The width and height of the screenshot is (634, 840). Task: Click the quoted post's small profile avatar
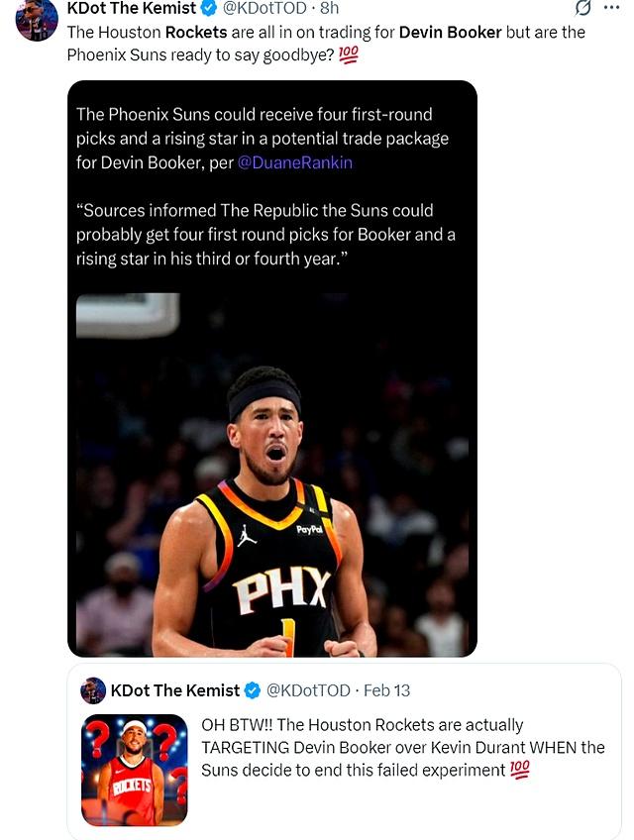coord(93,690)
